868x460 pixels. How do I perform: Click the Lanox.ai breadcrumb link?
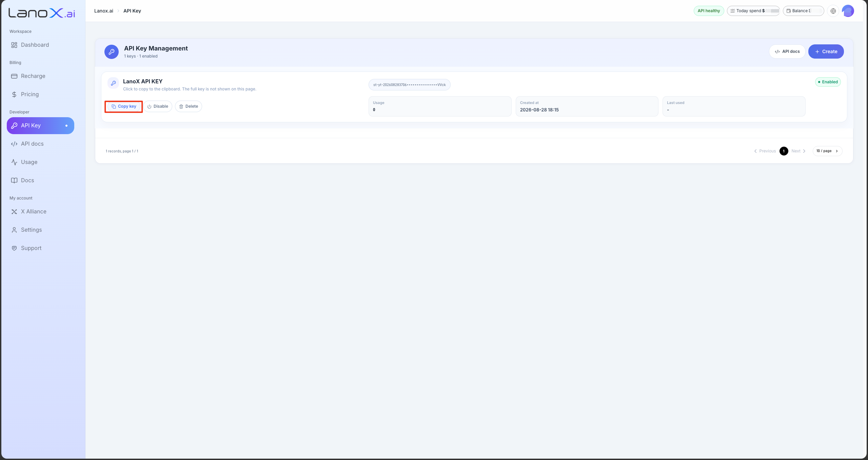pos(104,11)
